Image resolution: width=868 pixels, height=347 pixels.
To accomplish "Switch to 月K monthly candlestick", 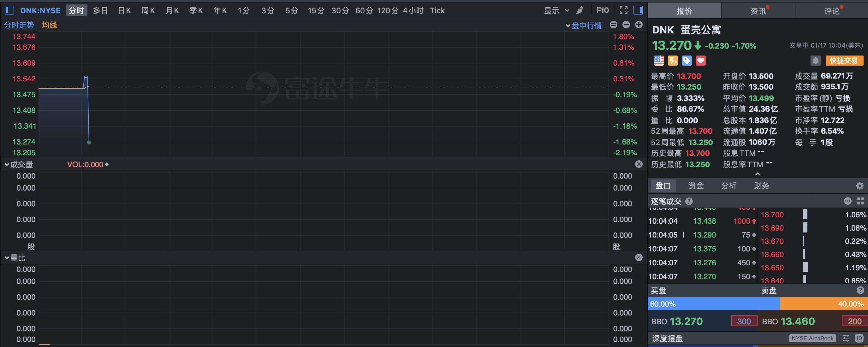I will [x=172, y=11].
